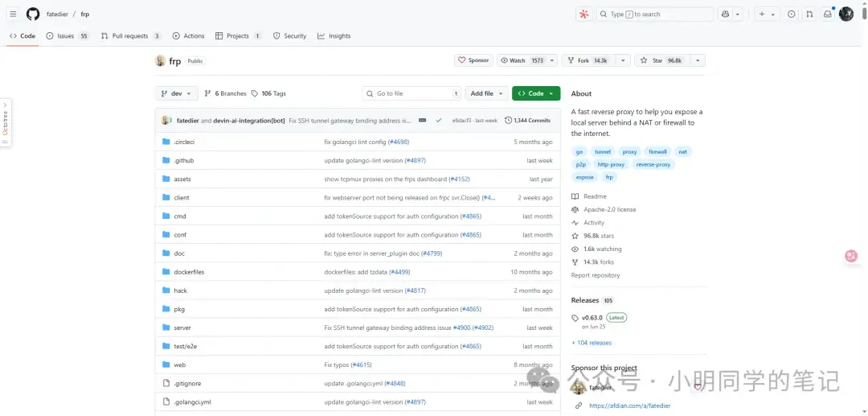Click the devin-ai-integration[bot] author link

tap(249, 120)
